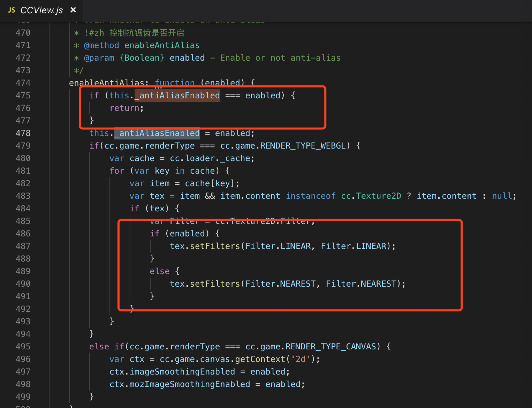Click line number 486 in gutter

click(23, 234)
